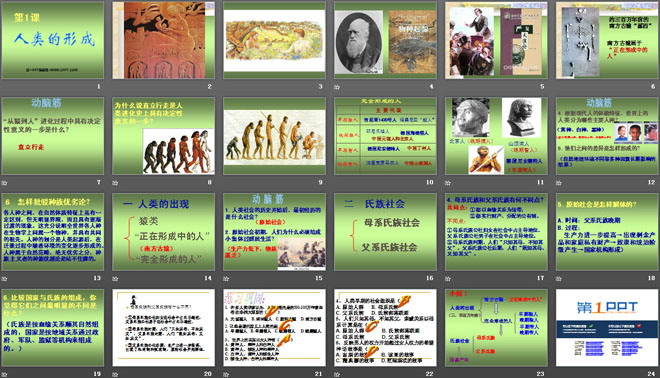Select slide 17 comparing 母系 and 父系 clans
The height and width of the screenshot is (378, 660).
(x=496, y=232)
